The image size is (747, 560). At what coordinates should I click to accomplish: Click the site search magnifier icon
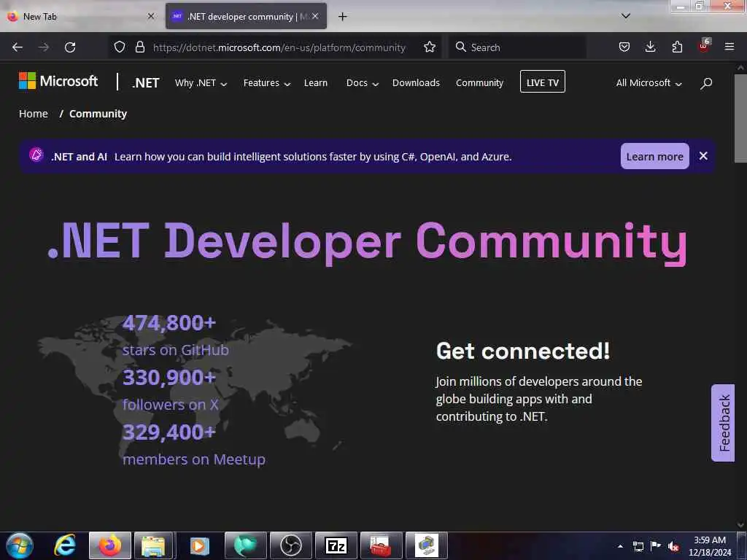click(x=706, y=83)
